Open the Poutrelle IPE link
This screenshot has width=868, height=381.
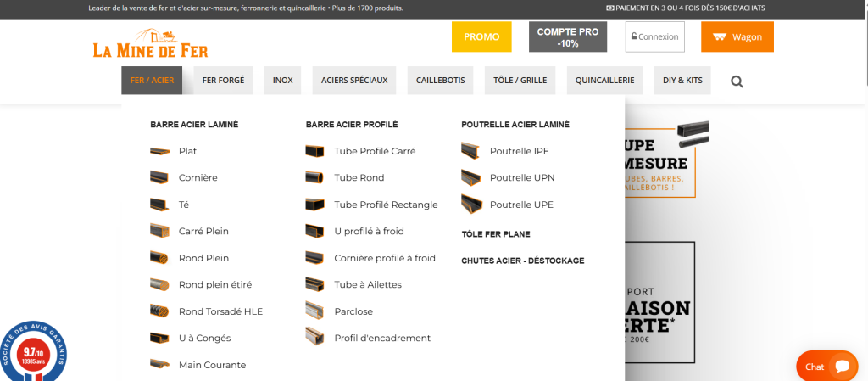[520, 151]
